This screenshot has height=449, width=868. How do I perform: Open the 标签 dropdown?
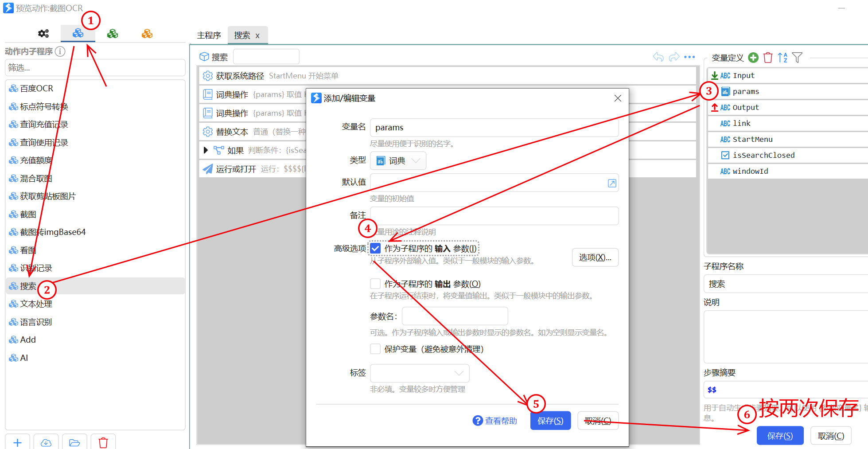420,373
